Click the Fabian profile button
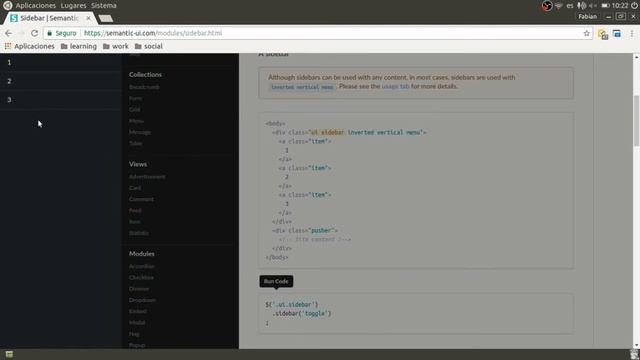The width and height of the screenshot is (640, 360). [x=587, y=16]
